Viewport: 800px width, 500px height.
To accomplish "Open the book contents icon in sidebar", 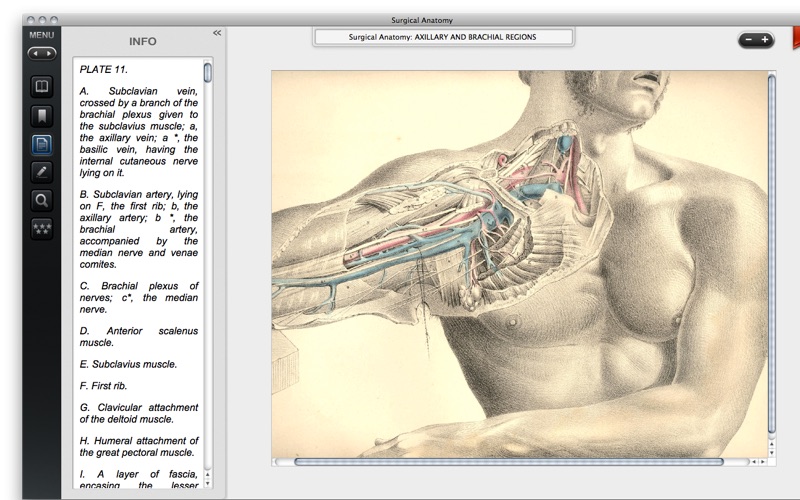I will (x=41, y=87).
